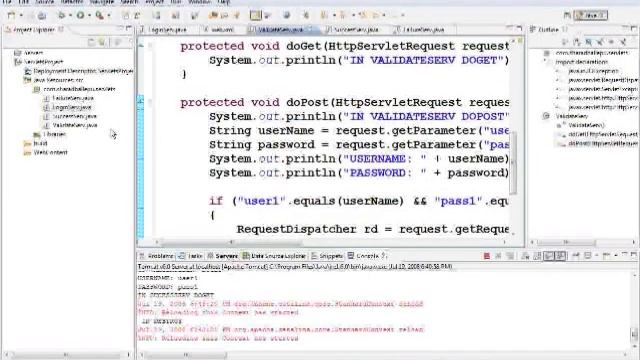Toggle Link with Editor in Project Explorer
Screen dimensions: 640x360
[x=102, y=42]
